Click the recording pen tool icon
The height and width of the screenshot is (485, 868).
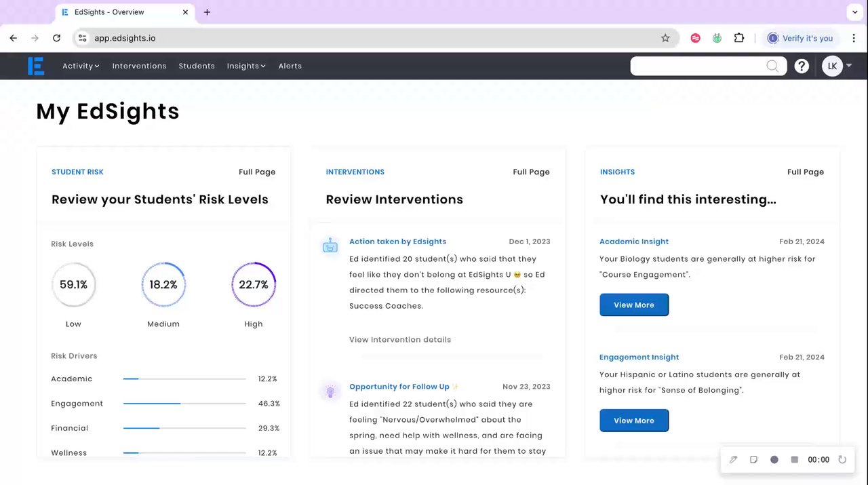click(733, 459)
